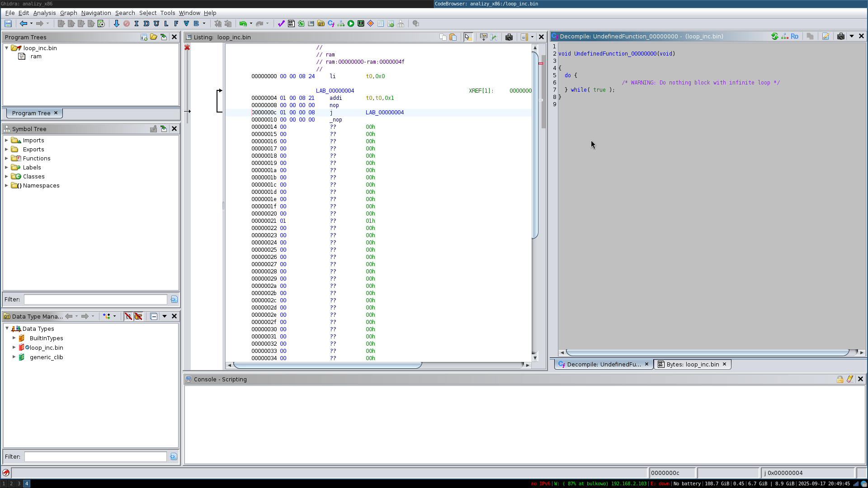This screenshot has height=488, width=868.
Task: Click the Next Label 'L' navigation icon
Action: [x=166, y=23]
